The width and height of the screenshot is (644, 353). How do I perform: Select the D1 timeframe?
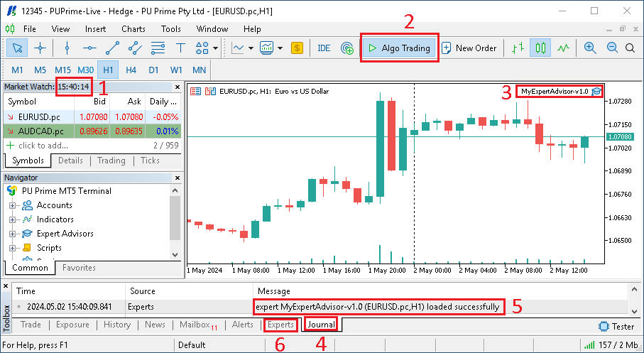pyautogui.click(x=153, y=70)
